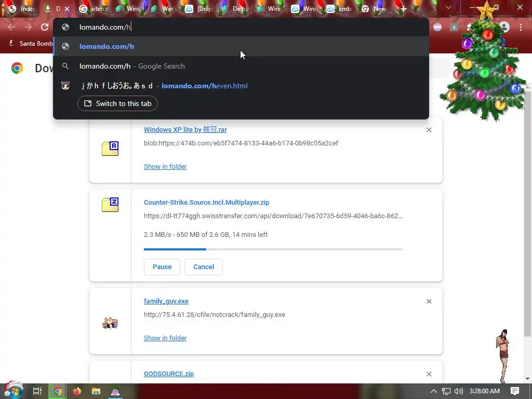
Task: Open the Chrome profile avatar menu
Action: pyautogui.click(x=504, y=27)
